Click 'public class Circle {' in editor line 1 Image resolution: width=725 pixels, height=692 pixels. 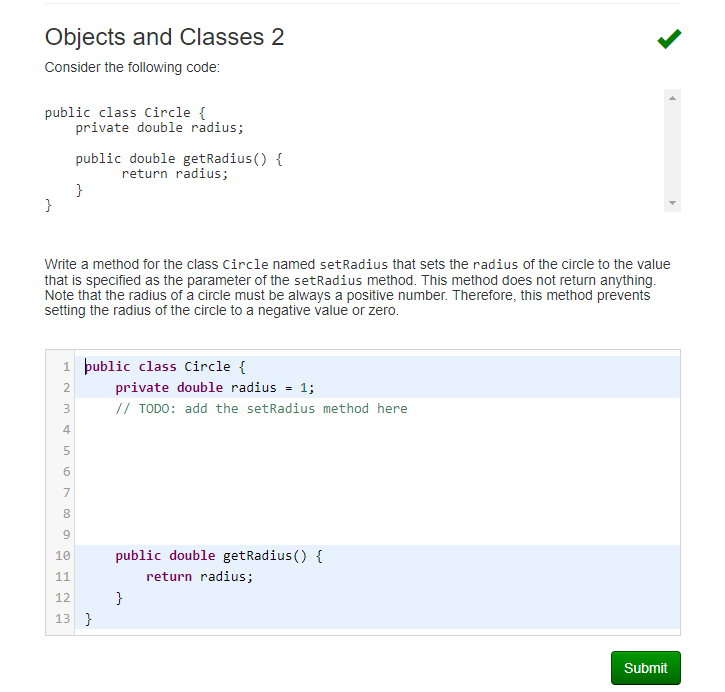click(165, 367)
